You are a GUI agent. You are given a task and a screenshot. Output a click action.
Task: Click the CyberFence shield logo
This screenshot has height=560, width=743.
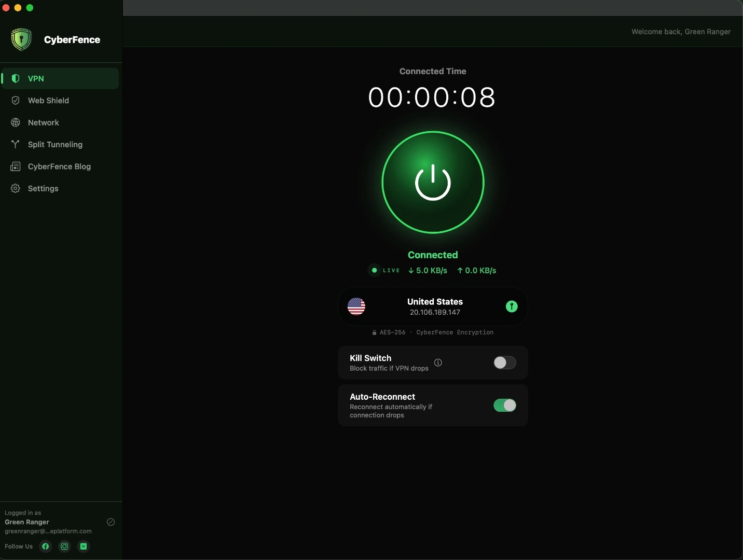21,39
